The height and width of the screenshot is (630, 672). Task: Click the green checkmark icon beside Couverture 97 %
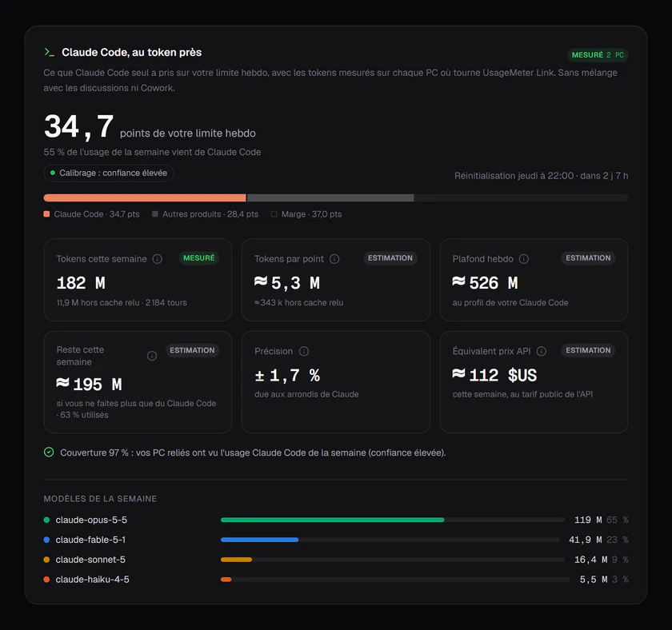pyautogui.click(x=49, y=453)
